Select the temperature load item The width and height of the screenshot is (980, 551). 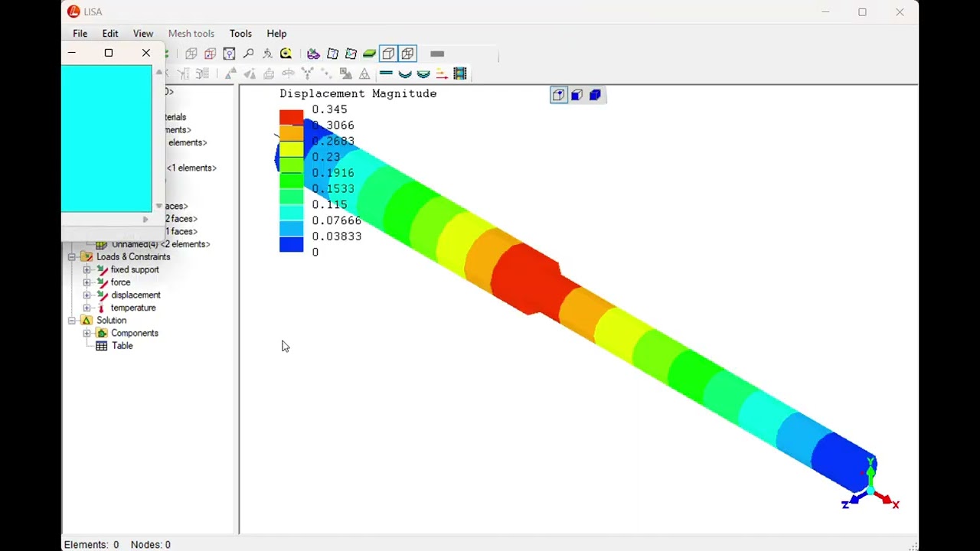133,308
